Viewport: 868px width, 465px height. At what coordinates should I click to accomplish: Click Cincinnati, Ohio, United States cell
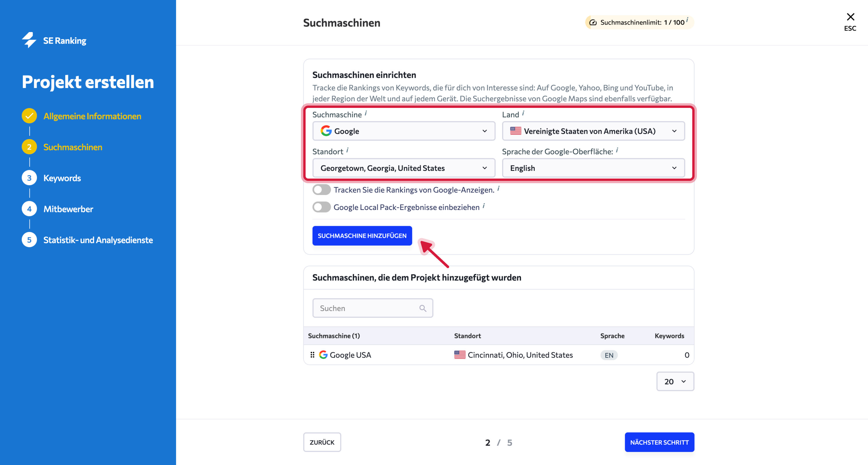coord(520,355)
